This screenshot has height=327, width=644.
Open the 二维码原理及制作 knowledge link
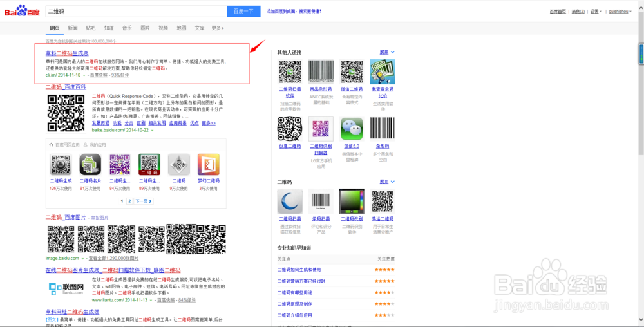[294, 304]
